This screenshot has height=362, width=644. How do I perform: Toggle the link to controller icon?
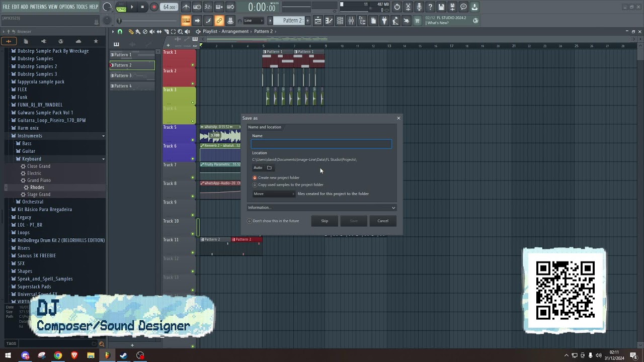coord(219,21)
